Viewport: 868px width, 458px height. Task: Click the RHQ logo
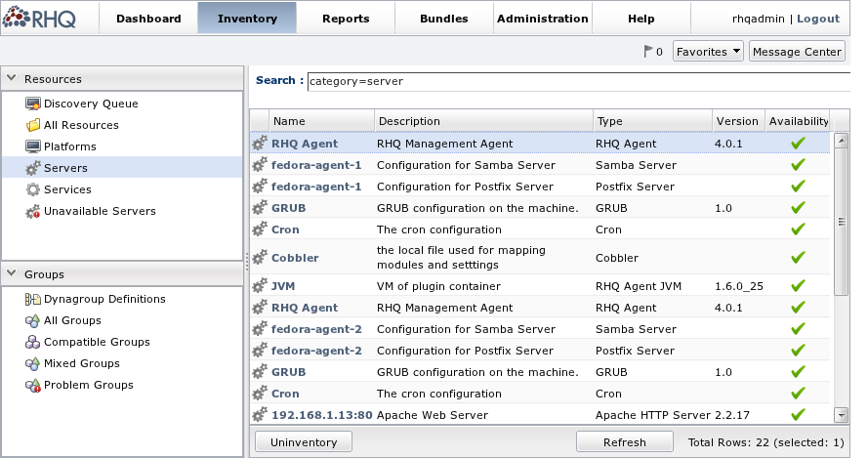click(39, 18)
